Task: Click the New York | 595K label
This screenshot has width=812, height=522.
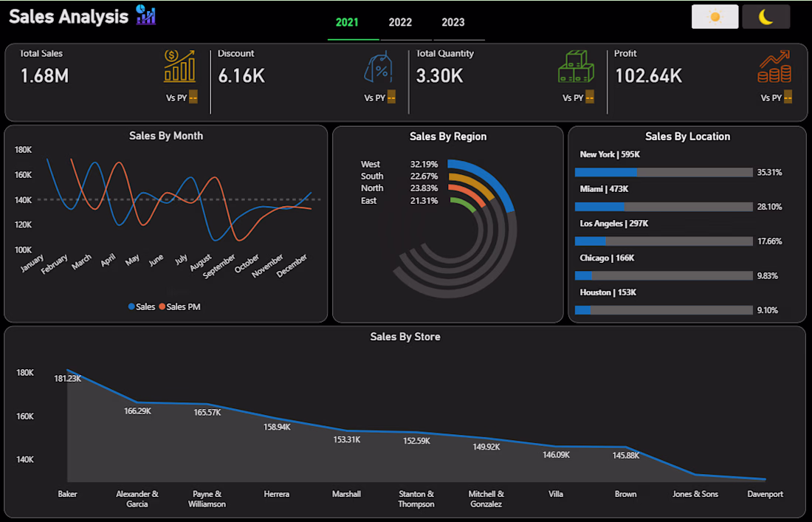Action: point(610,154)
